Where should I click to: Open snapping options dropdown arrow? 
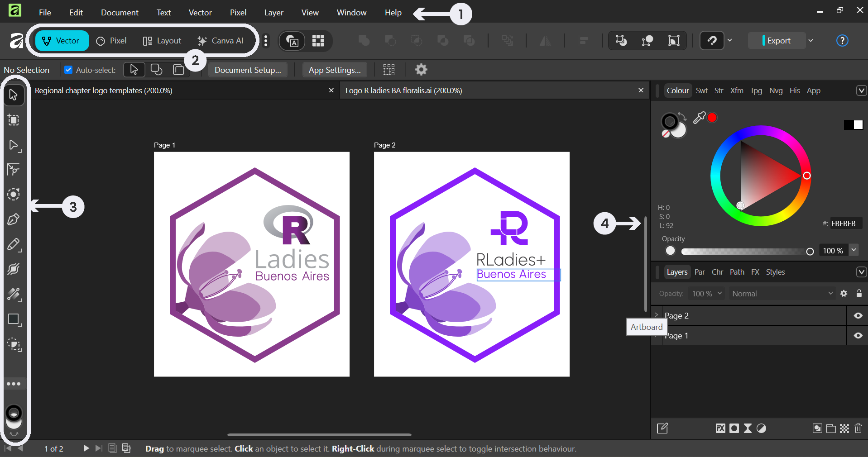pyautogui.click(x=729, y=41)
